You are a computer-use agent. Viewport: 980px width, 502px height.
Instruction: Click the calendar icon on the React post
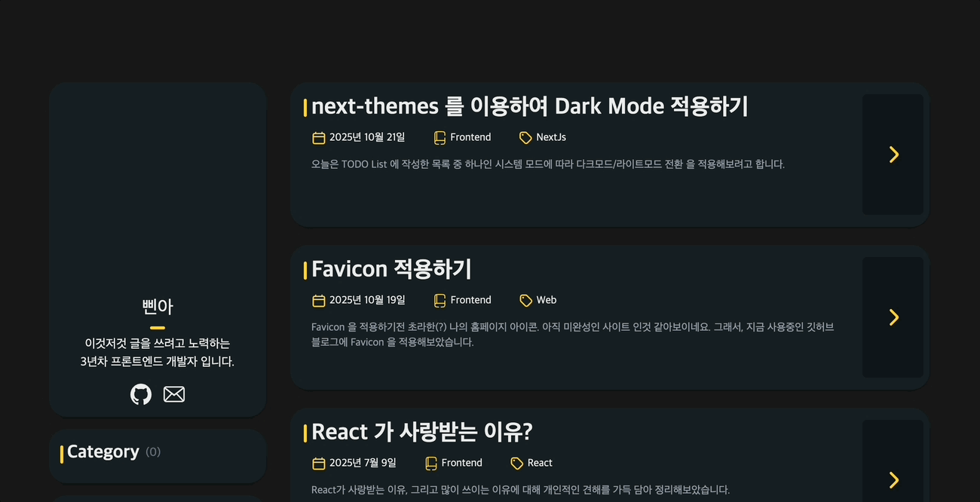(x=319, y=463)
